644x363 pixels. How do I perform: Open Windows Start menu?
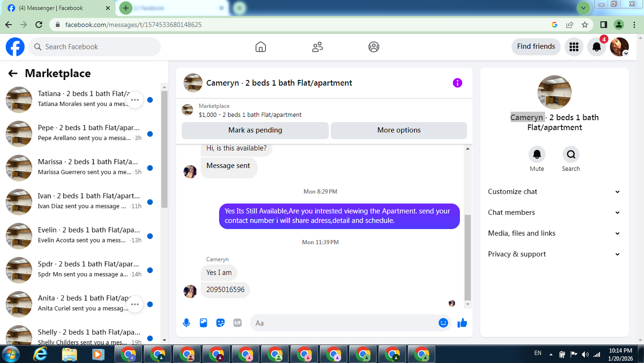[11, 354]
